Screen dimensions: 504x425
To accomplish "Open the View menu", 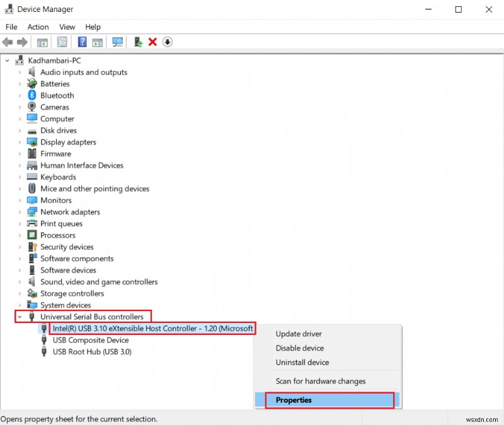I will tap(67, 27).
